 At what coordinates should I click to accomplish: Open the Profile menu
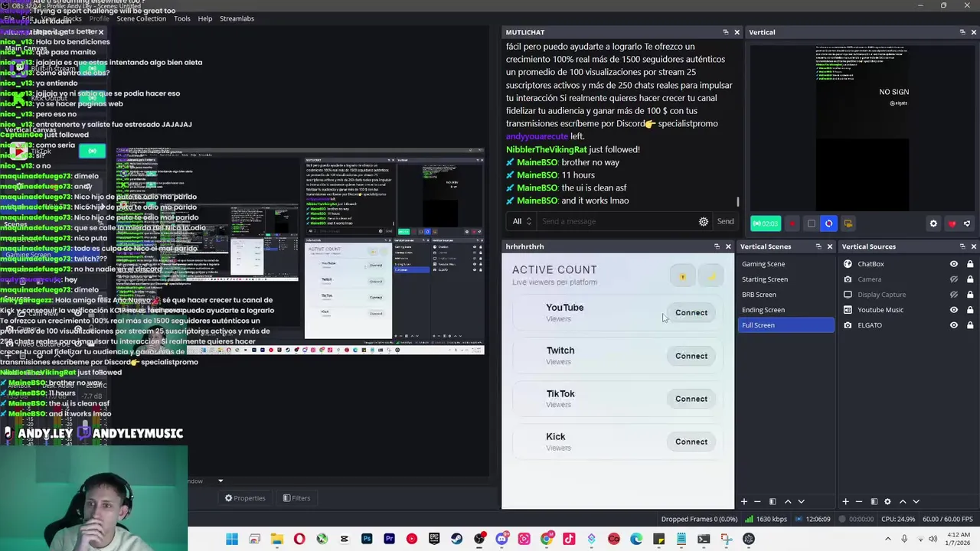click(100, 18)
